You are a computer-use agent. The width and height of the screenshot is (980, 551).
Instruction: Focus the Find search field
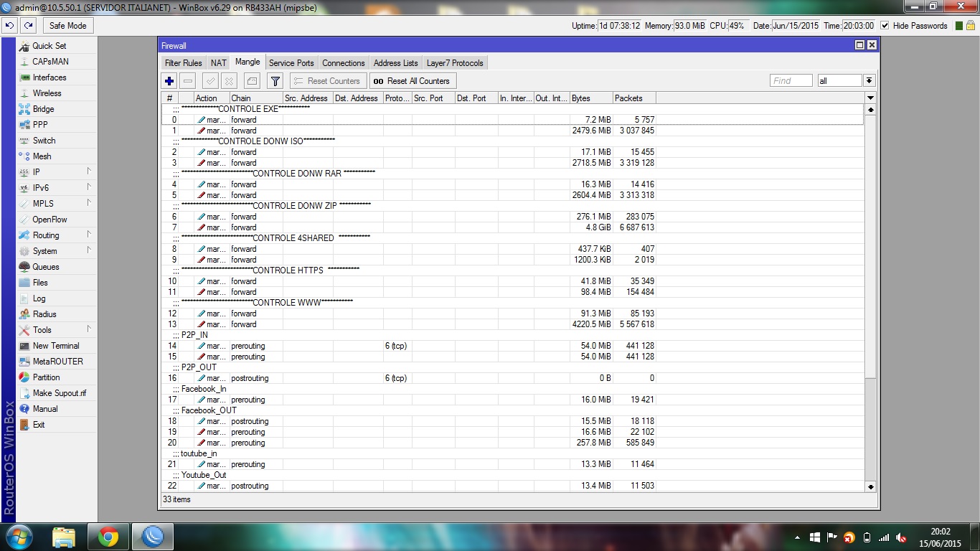coord(791,81)
